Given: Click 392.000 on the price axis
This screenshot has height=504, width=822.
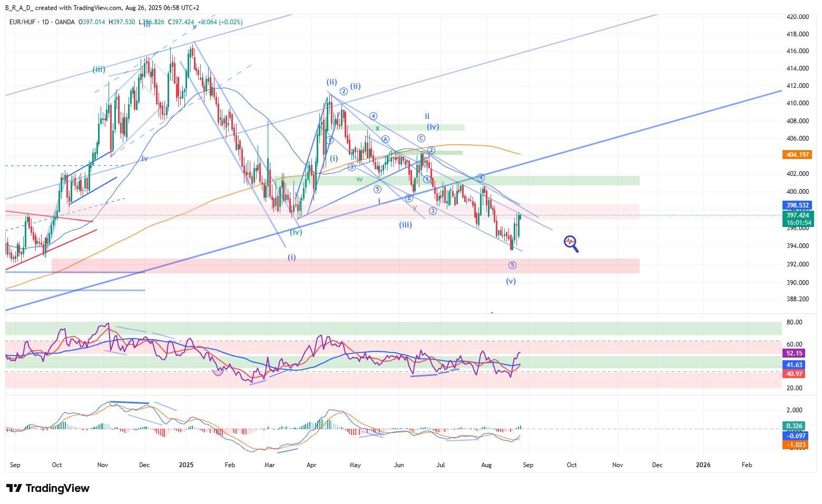Looking at the screenshot, I should (x=797, y=264).
